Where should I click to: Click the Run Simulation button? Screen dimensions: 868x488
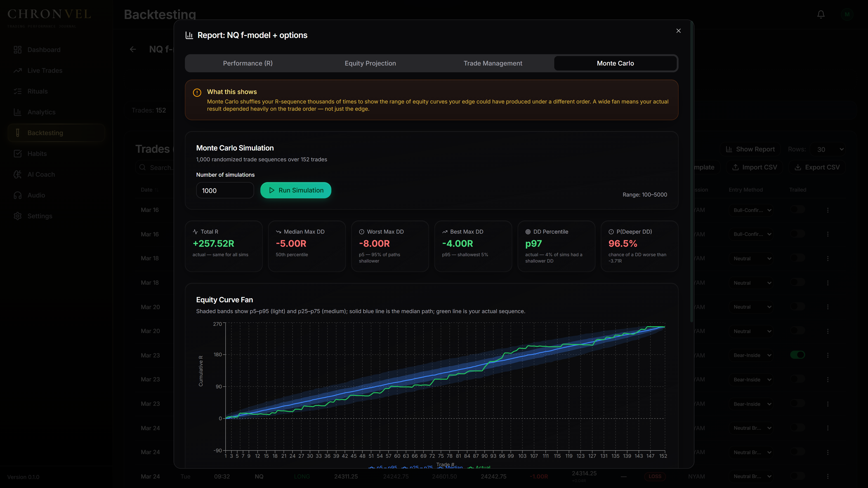pos(295,190)
